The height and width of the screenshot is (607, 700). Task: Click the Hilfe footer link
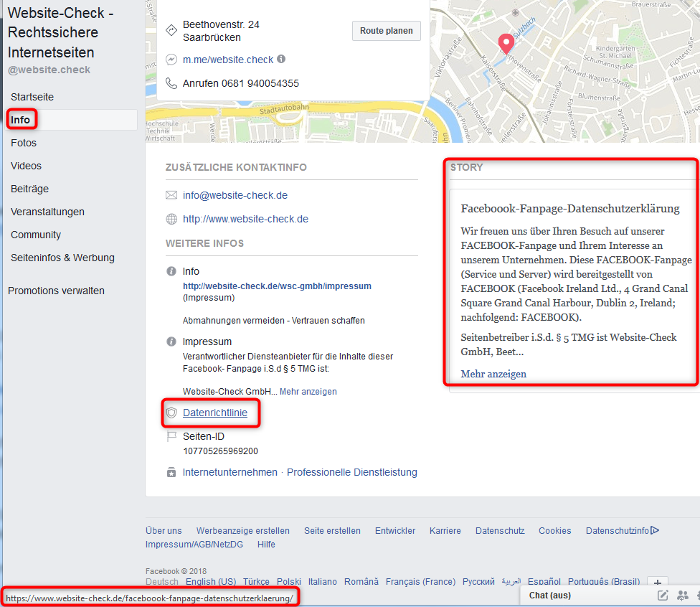[266, 545]
